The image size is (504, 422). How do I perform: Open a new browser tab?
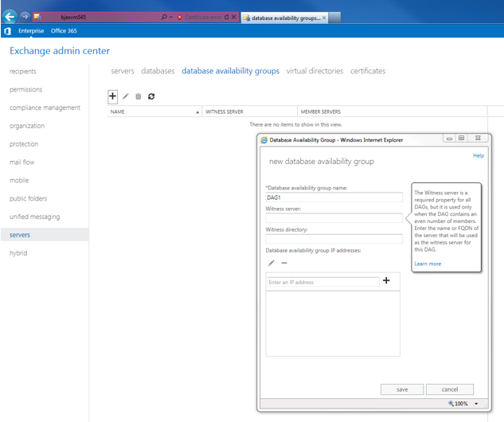(334, 18)
